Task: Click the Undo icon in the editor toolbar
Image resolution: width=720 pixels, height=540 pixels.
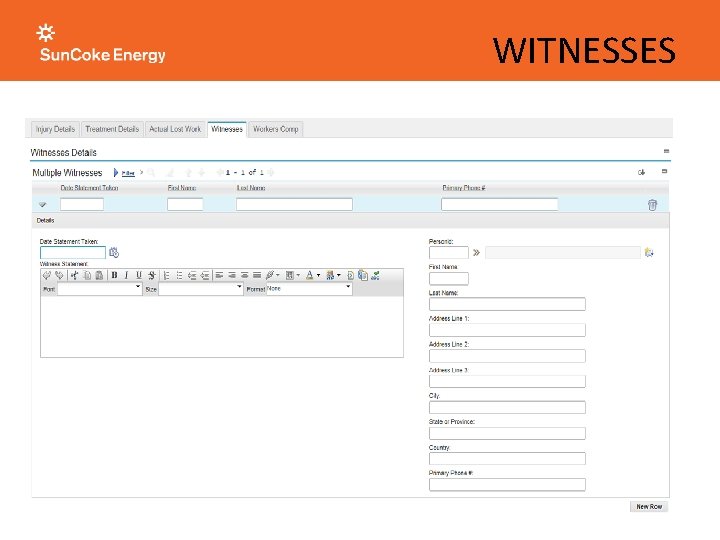Action: point(46,275)
